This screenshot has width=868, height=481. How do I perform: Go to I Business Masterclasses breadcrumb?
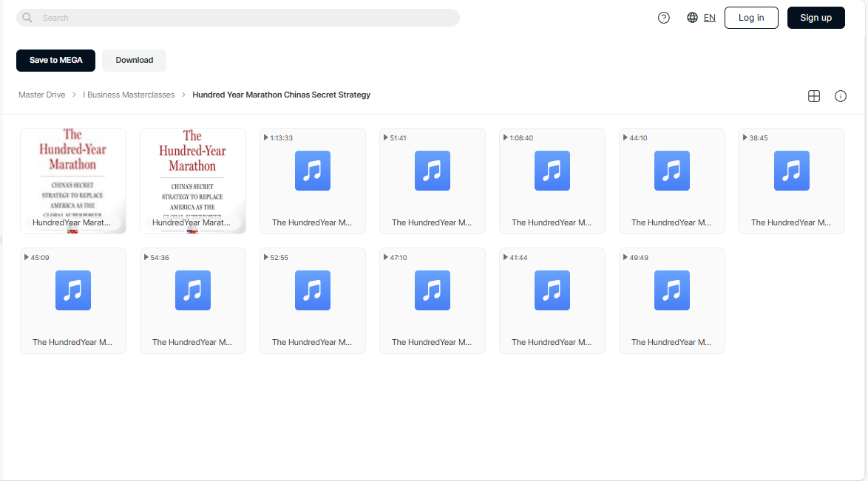pyautogui.click(x=129, y=95)
